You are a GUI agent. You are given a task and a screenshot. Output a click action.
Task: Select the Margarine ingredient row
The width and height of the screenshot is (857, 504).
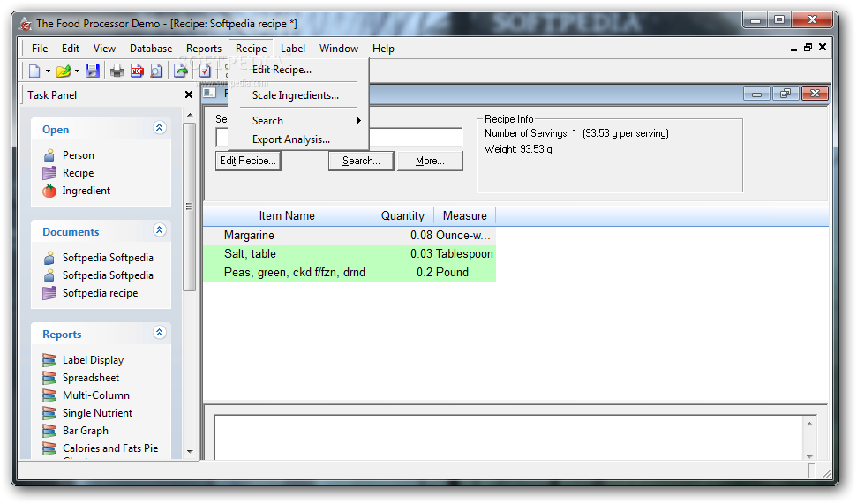click(350, 235)
